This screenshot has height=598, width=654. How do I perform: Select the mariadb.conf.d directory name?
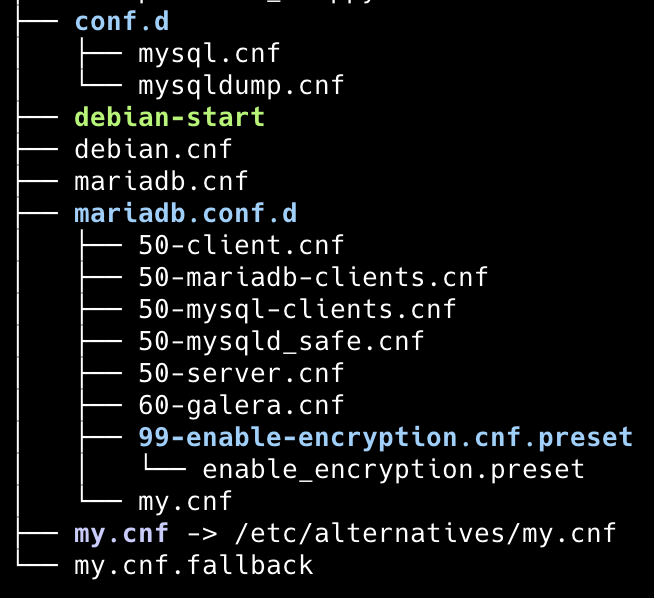pos(186,213)
